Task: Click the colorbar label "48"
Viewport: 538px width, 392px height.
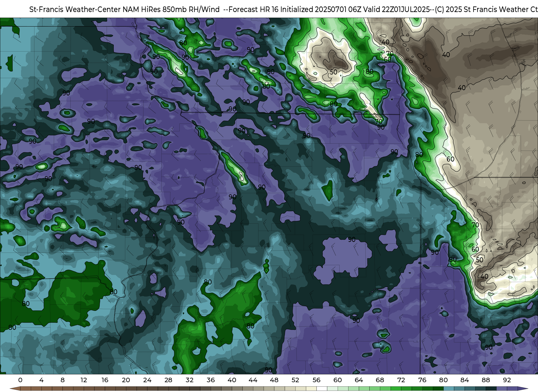Action: [274, 380]
